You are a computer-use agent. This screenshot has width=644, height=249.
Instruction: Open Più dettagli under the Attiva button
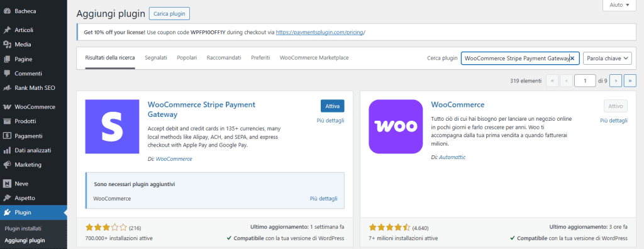(330, 120)
